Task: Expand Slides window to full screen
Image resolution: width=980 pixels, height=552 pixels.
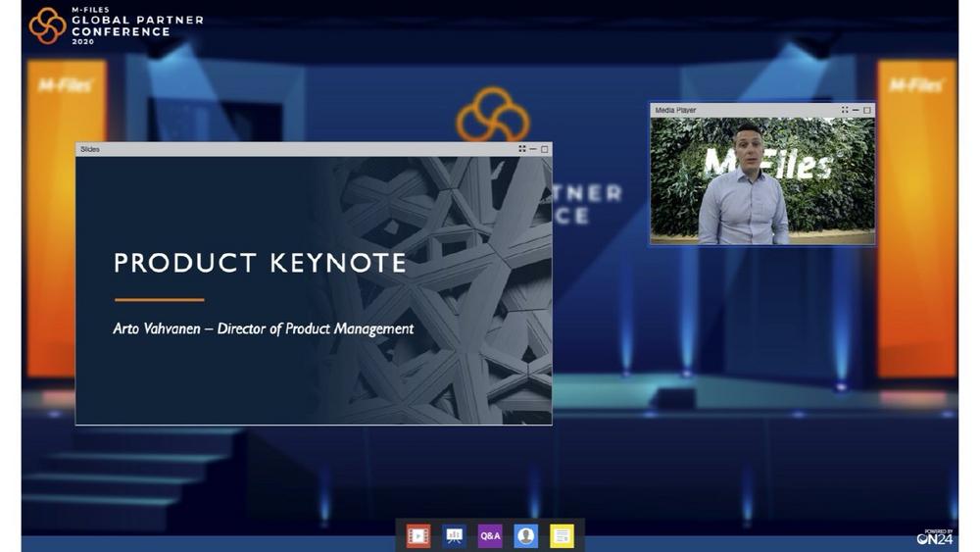Action: coord(522,149)
